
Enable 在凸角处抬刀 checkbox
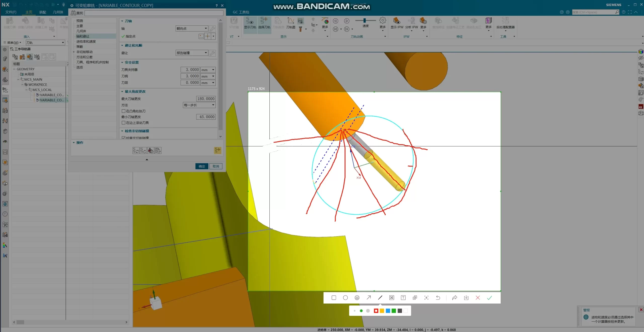124,111
